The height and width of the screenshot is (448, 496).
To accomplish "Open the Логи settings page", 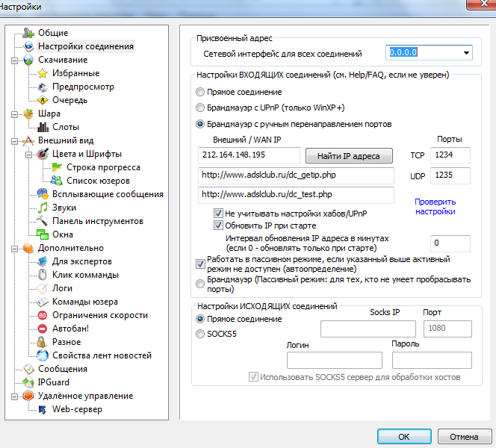I will [62, 288].
